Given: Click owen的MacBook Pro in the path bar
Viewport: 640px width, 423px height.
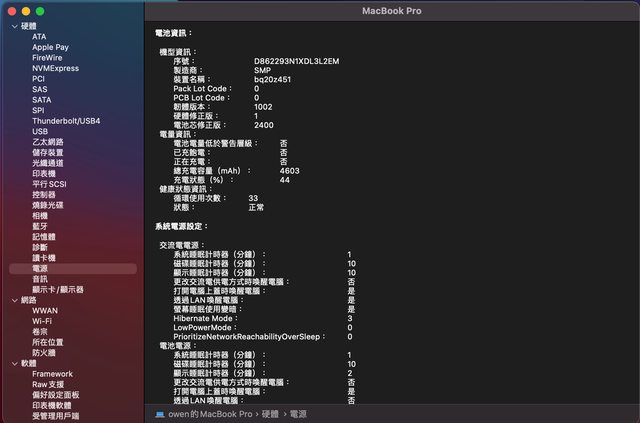Looking at the screenshot, I should point(210,413).
